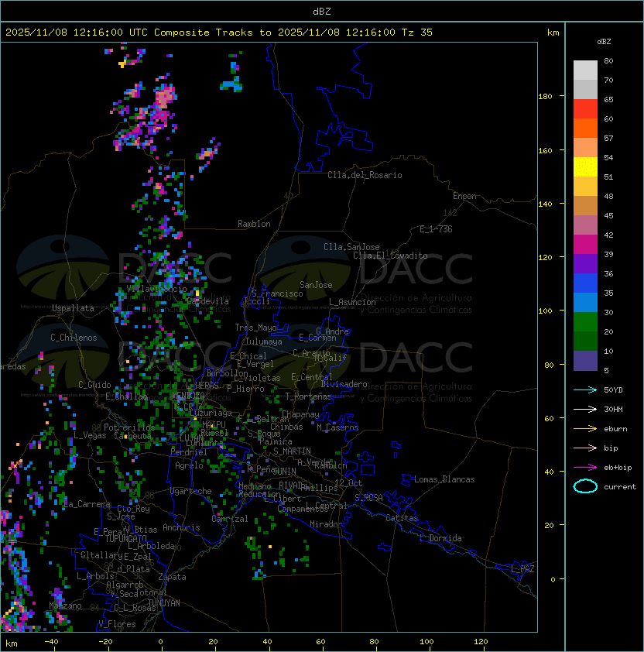This screenshot has width=644, height=652.
Task: Click the Capdevila label
Action: pos(208,300)
